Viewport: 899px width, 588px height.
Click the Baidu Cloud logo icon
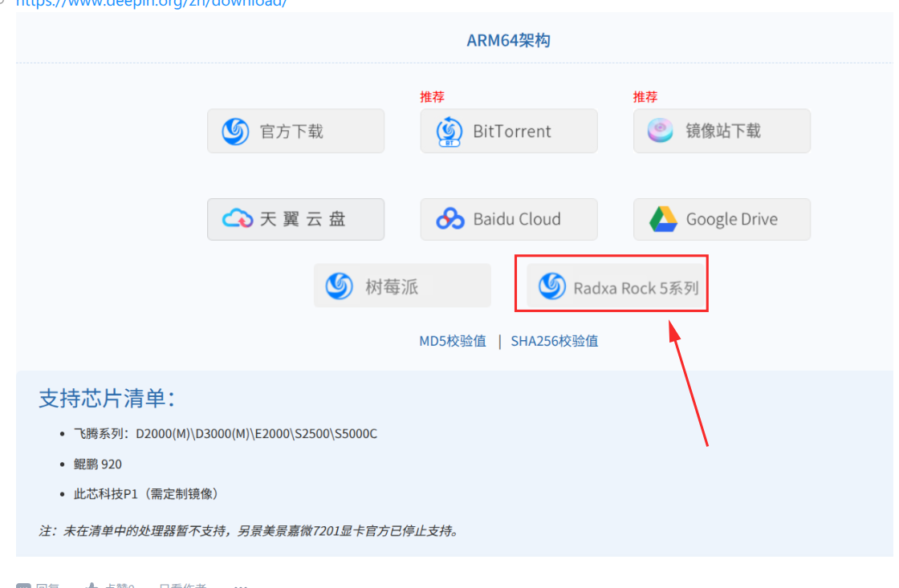tap(450, 219)
